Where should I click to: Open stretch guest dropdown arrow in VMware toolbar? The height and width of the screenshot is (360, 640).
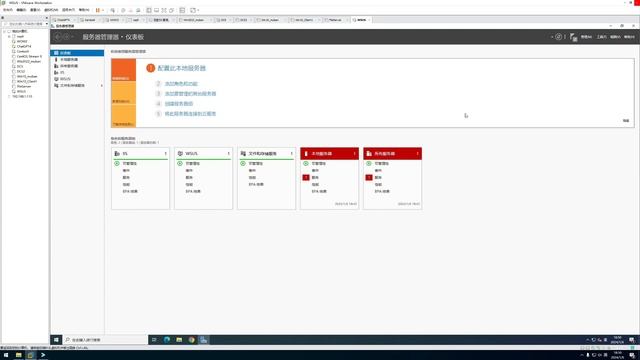198,10
